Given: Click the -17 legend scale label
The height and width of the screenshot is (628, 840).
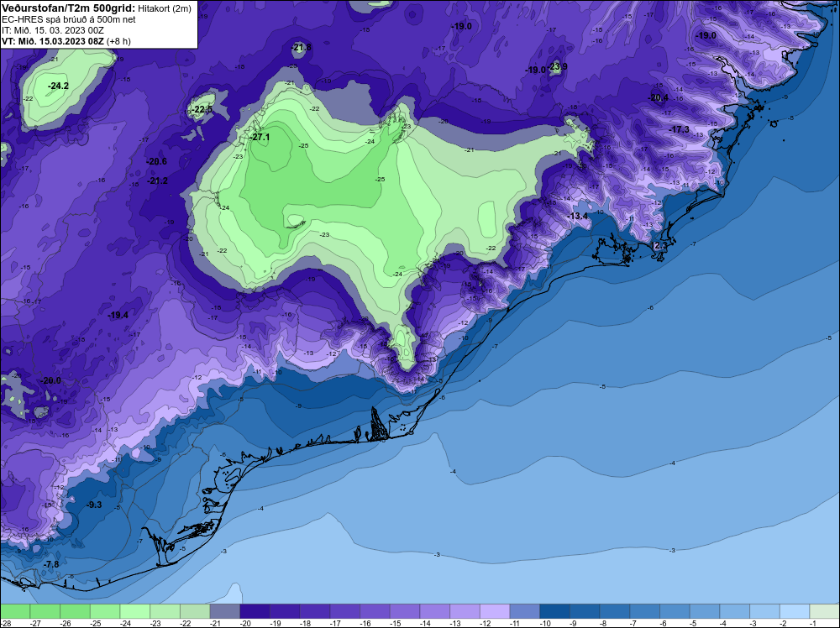Looking at the screenshot, I should pos(335,623).
